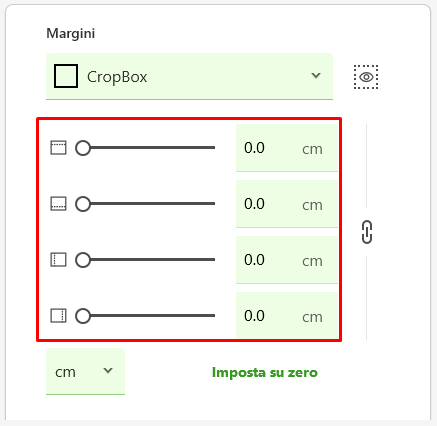
Task: Click the right margin icon
Action: (x=58, y=316)
